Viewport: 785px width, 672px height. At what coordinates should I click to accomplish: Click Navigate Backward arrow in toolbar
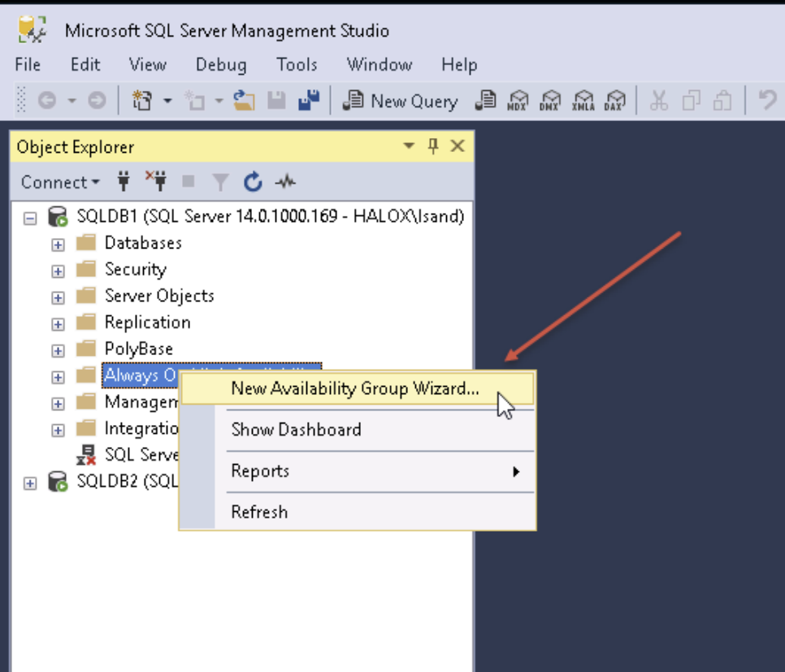[46, 101]
